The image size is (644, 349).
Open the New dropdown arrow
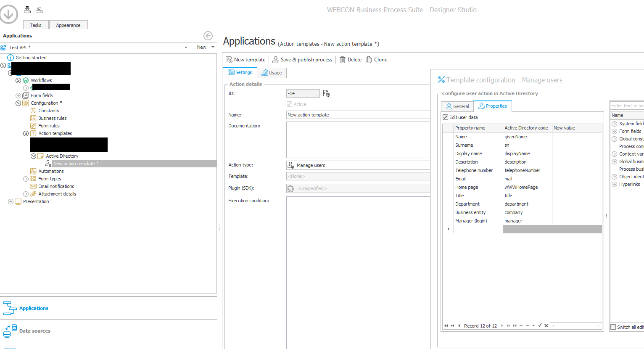pyautogui.click(x=213, y=47)
